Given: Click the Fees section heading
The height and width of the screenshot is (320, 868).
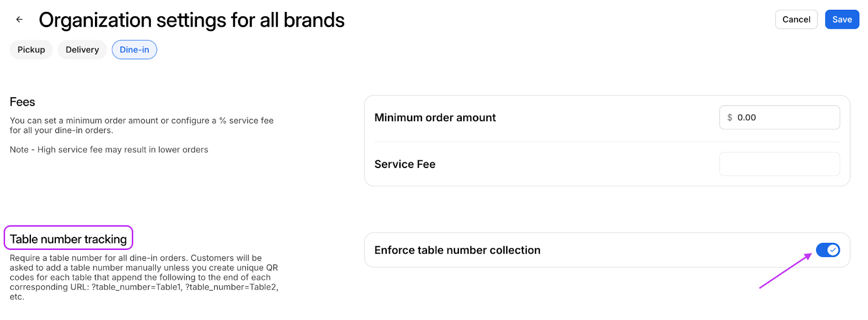Looking at the screenshot, I should 22,102.
